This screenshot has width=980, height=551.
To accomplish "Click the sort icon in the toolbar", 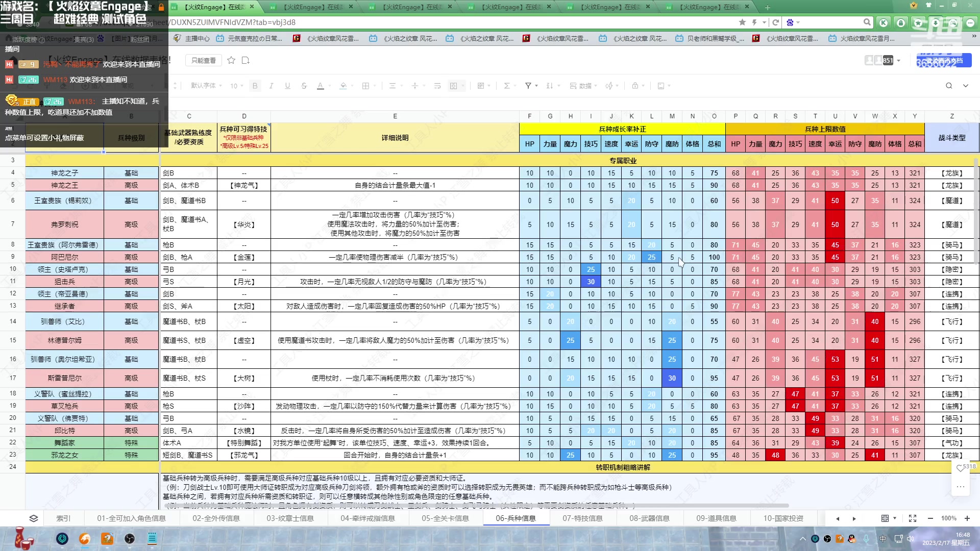I will click(x=549, y=86).
